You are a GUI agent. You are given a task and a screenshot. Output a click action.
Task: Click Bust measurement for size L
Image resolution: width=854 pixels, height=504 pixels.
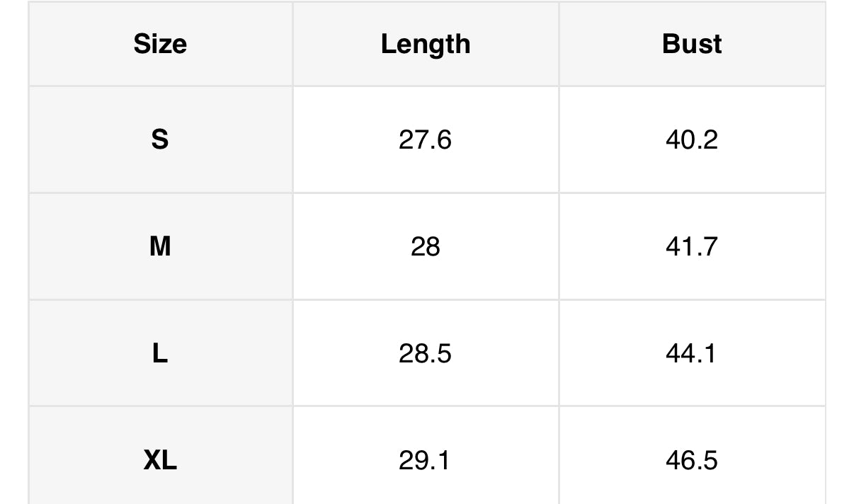click(x=692, y=353)
